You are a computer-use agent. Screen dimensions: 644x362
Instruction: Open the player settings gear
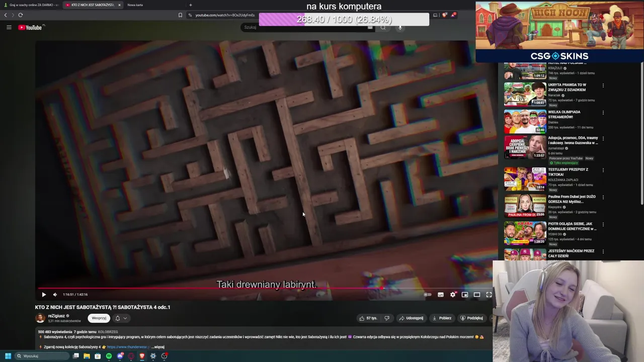tap(453, 295)
